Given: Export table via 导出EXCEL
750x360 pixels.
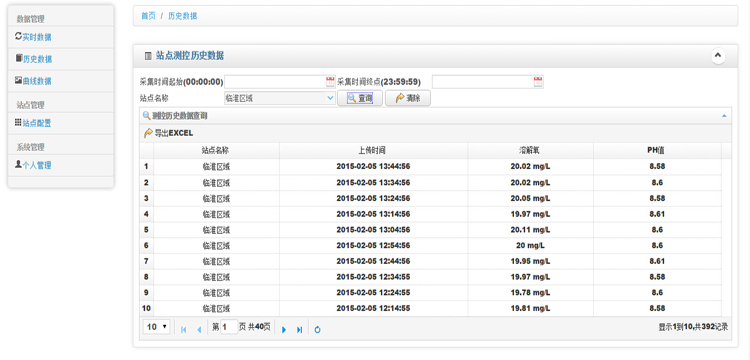Looking at the screenshot, I should click(169, 133).
